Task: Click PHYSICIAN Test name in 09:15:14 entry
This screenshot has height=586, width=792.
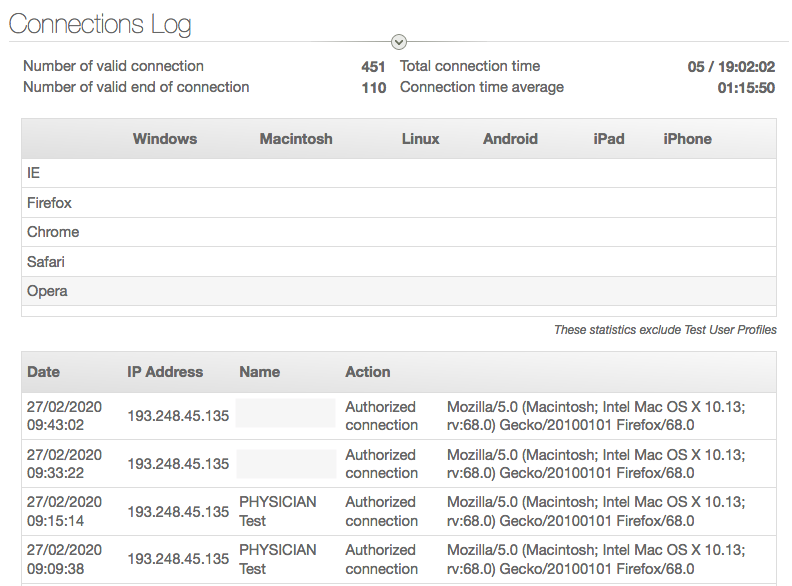Action: (x=277, y=511)
